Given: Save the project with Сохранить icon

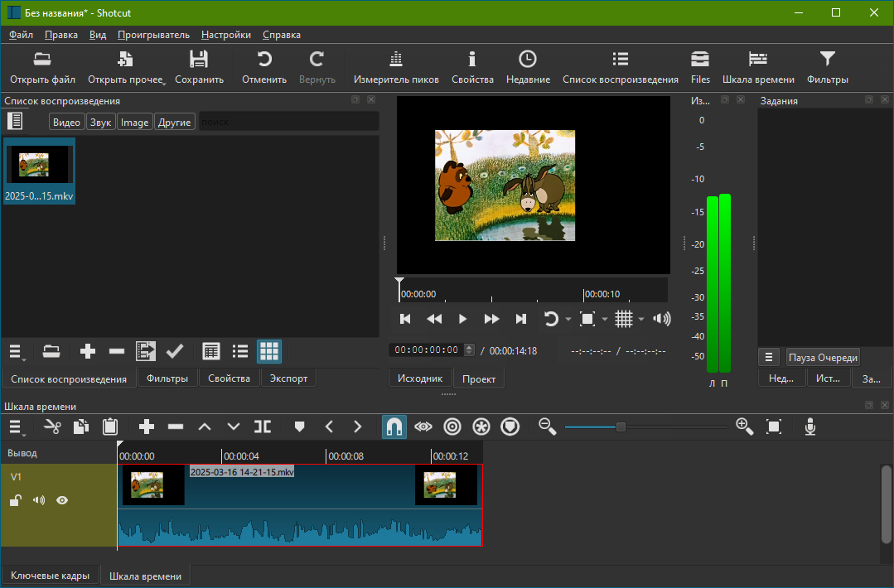Looking at the screenshot, I should coord(199,67).
